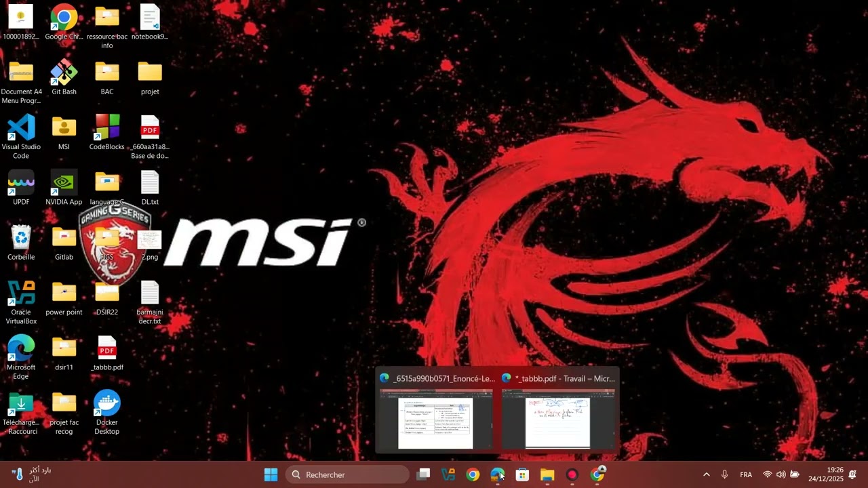Screen dimensions: 868x488
Task: Select the Base de do... PDF file
Action: click(150, 136)
